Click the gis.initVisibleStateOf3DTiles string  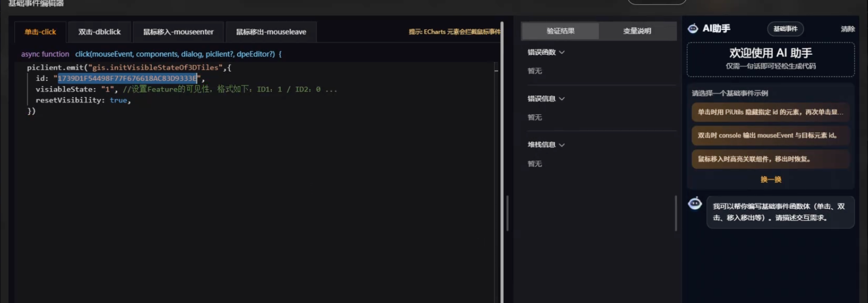coord(155,67)
